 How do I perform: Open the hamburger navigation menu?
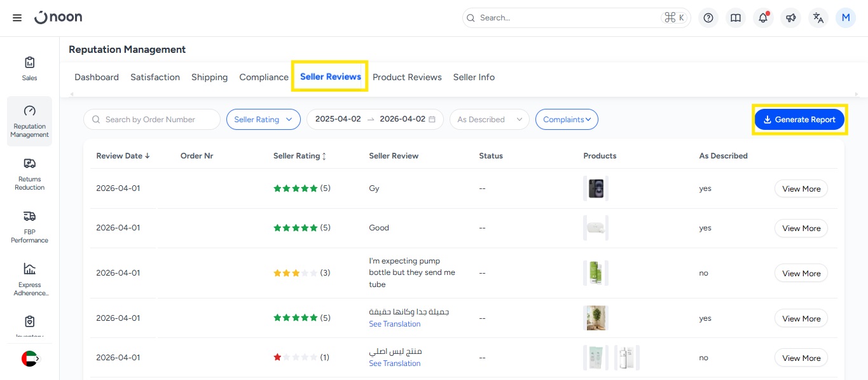[x=17, y=18]
